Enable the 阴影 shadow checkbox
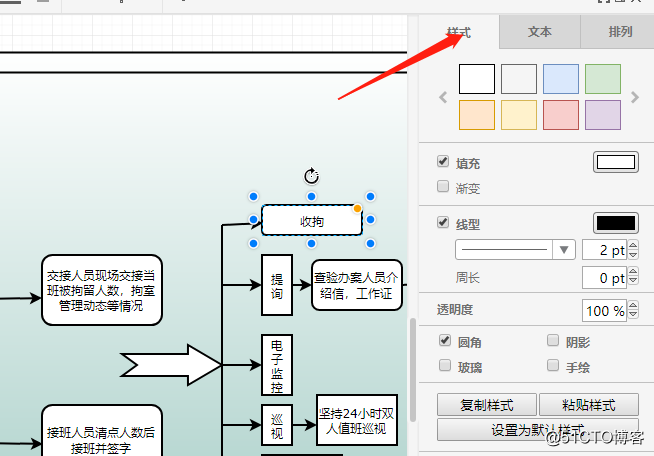 pyautogui.click(x=553, y=340)
